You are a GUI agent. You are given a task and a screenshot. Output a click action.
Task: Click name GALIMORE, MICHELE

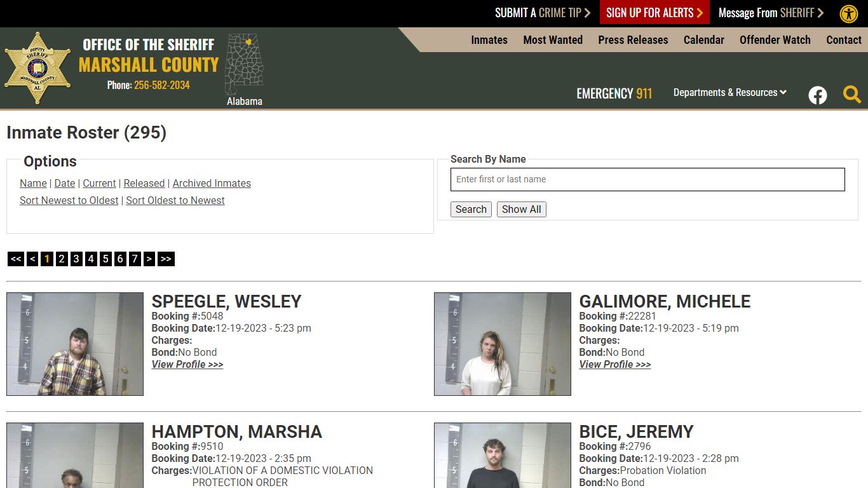click(665, 301)
